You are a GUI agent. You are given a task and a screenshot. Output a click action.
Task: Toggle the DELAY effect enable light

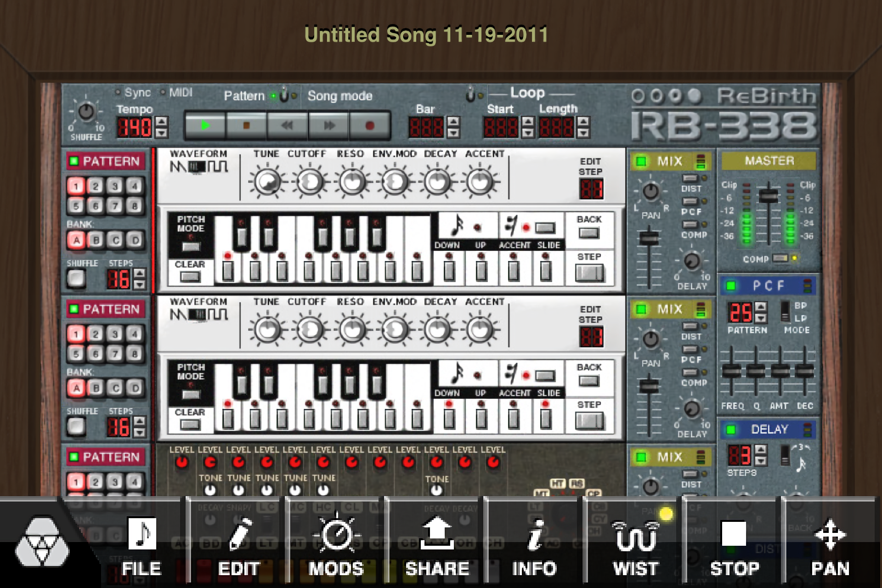click(731, 430)
